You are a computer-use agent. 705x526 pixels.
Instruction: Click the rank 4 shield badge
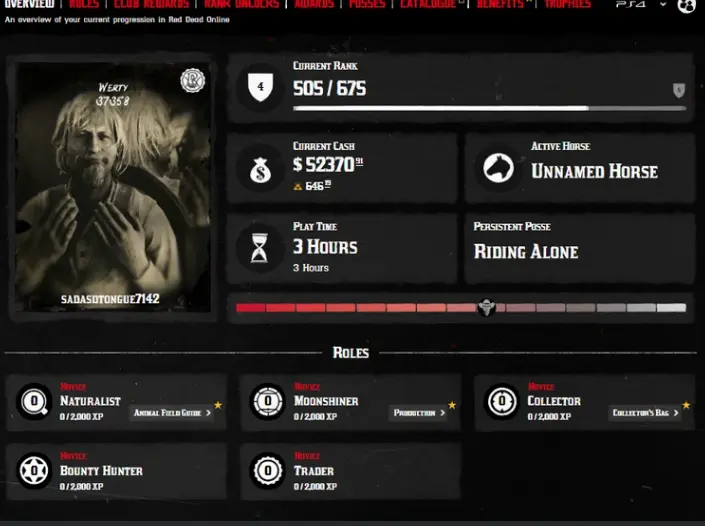[260, 88]
